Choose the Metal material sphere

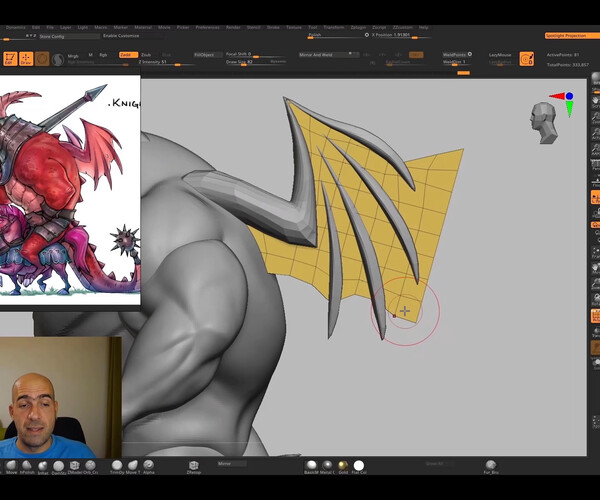(328, 466)
